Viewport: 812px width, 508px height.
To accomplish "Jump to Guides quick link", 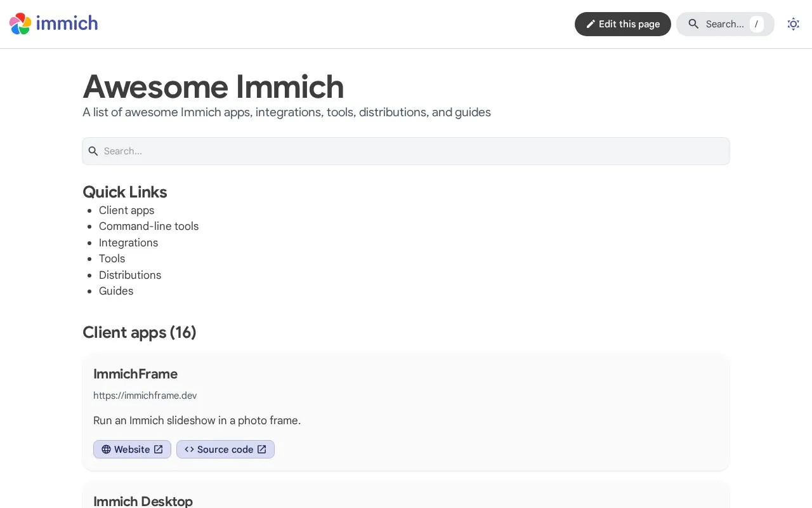I will 116,291.
